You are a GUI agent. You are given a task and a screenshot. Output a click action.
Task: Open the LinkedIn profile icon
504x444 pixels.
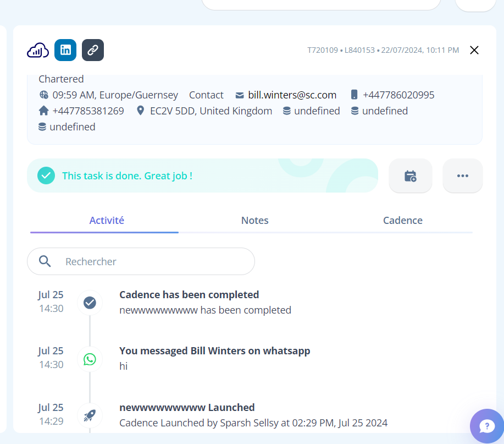click(65, 50)
